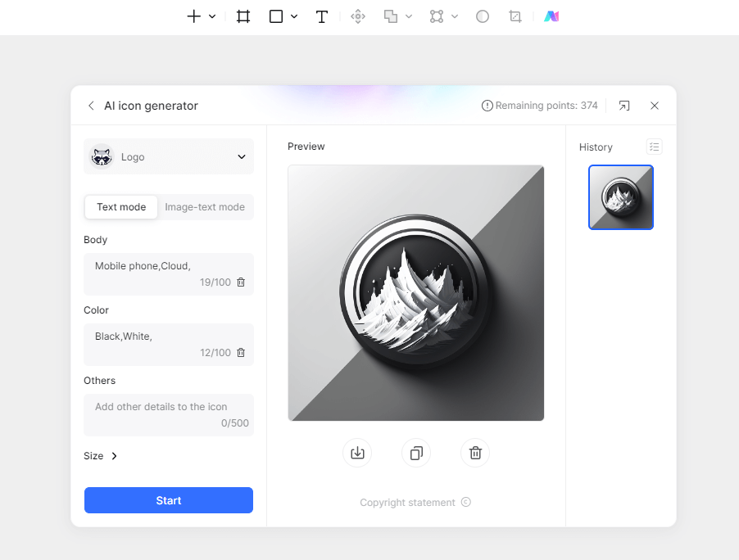
Task: Clear the Body field with trash icon
Action: click(241, 282)
